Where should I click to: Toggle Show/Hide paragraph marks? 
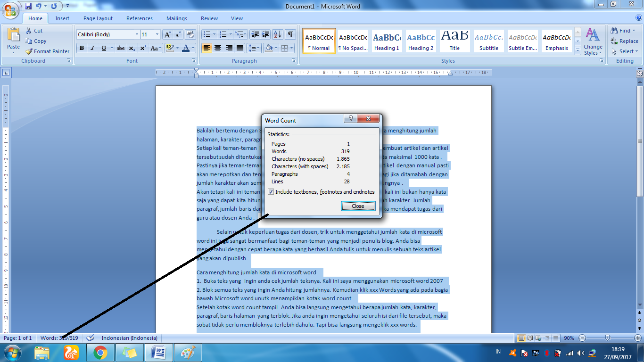290,34
